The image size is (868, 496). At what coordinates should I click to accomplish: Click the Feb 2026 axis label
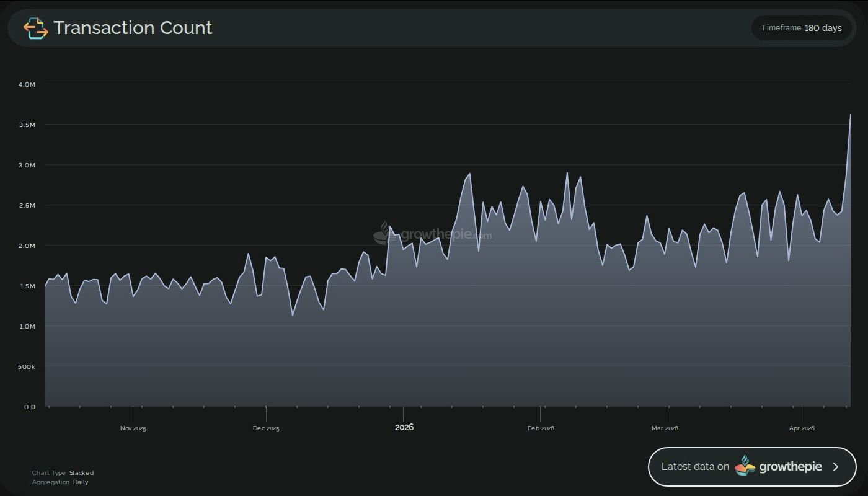pos(541,428)
